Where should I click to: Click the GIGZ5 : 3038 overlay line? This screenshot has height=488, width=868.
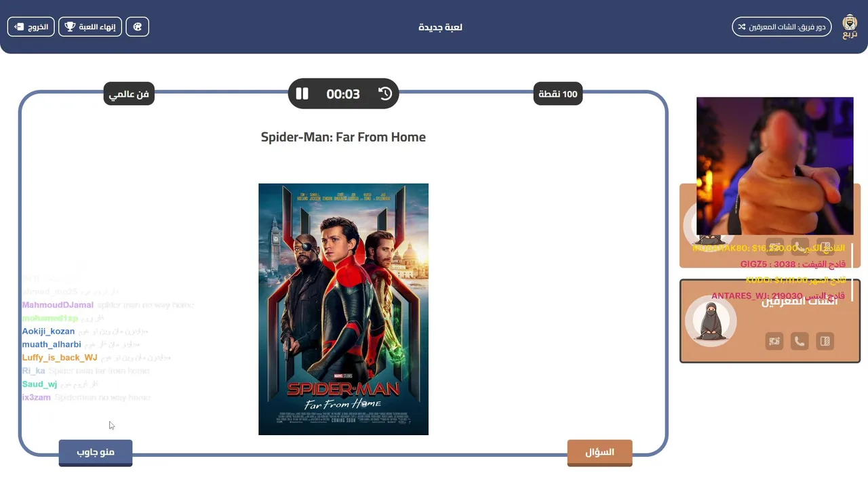coord(793,264)
